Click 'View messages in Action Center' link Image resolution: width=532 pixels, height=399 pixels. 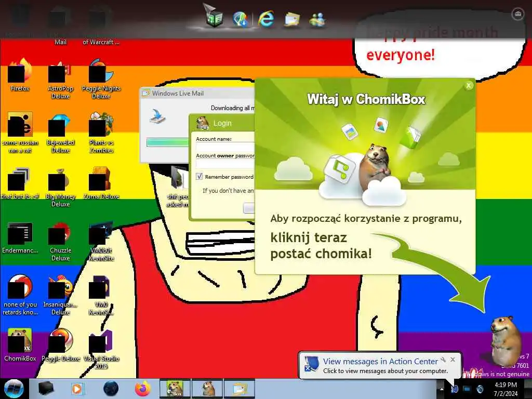(x=380, y=362)
